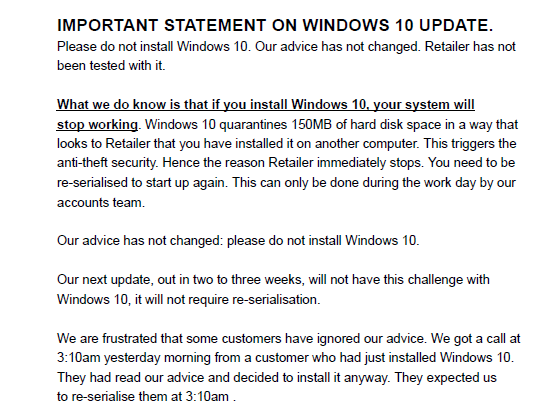
Task: Click the words 'been tested with it'
Action: click(111, 66)
